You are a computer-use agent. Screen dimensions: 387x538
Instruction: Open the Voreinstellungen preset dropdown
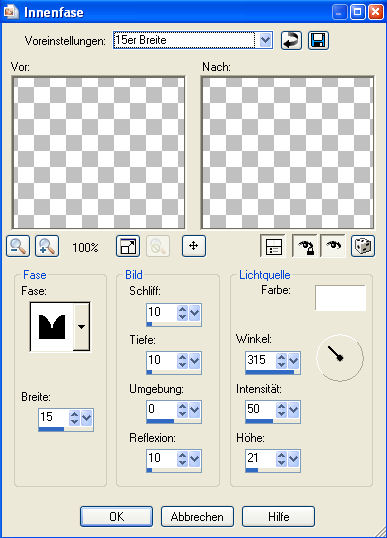265,40
